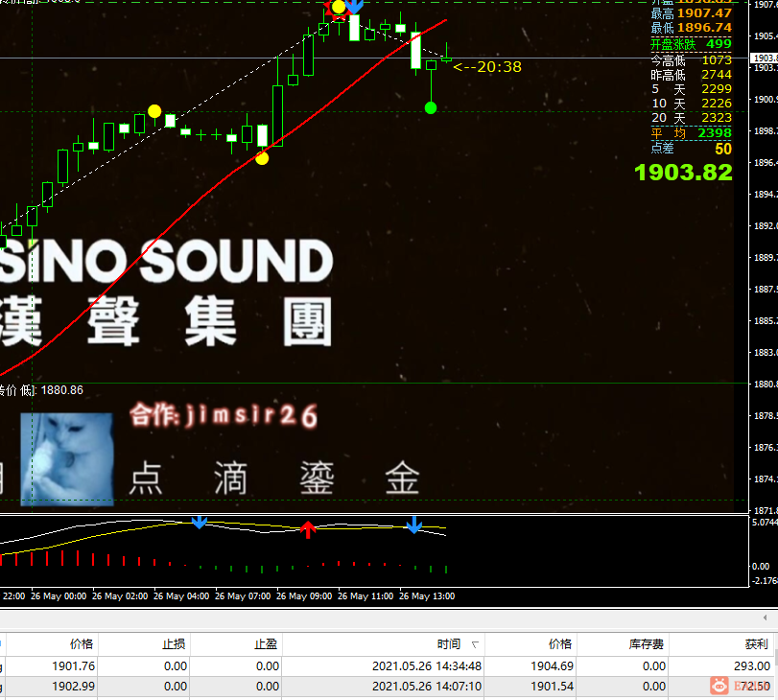Select the trade row with time 14:07:10
Screen dimensions: 778x700
[387, 687]
